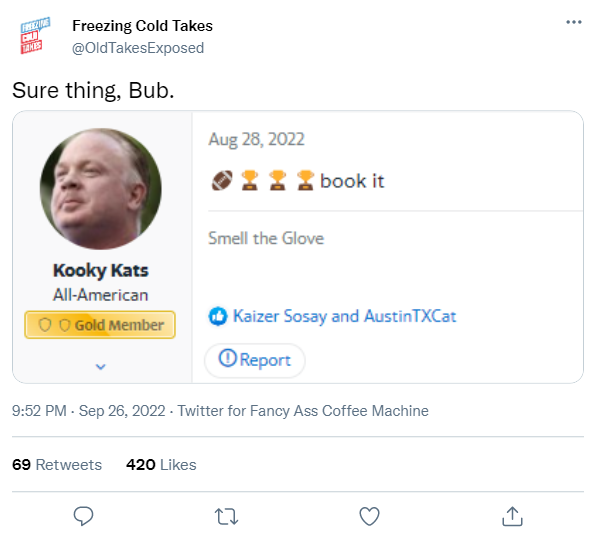Click the @OldTakesExposed handle
Screen dimensions: 596x553
[138, 48]
